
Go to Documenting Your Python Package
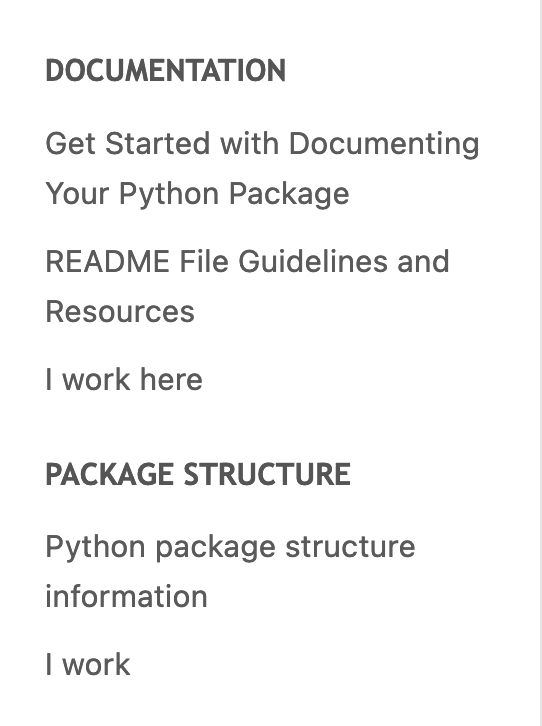tap(262, 168)
